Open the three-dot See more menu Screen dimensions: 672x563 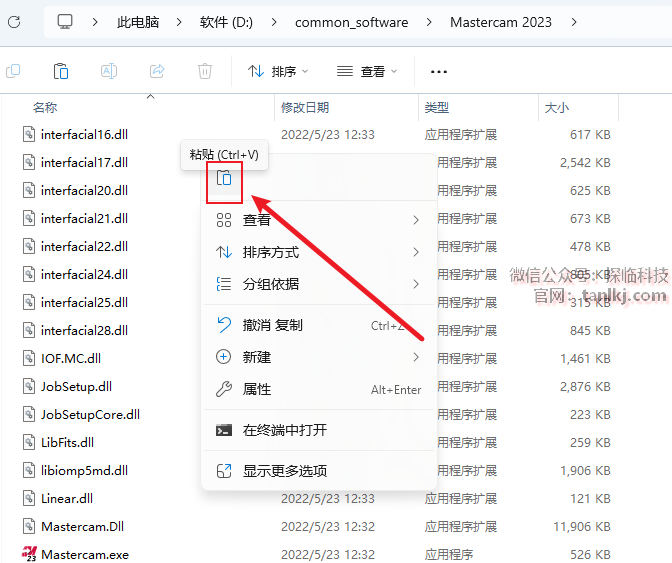(x=438, y=72)
